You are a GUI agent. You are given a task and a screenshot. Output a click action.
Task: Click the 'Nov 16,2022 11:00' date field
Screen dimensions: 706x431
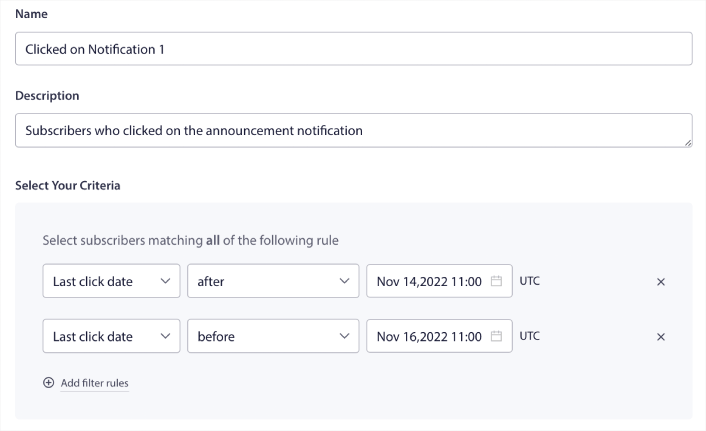[x=430, y=337]
